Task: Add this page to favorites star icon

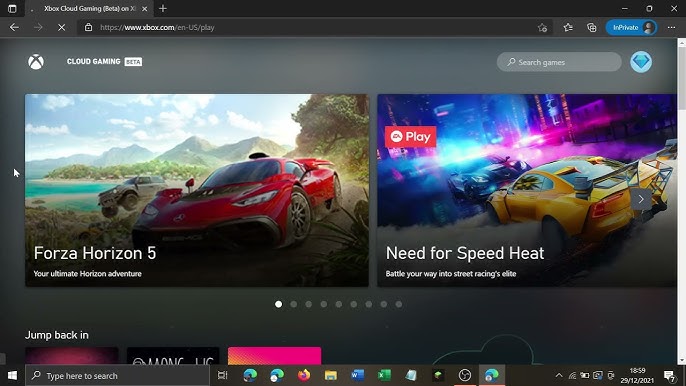Action: point(542,28)
